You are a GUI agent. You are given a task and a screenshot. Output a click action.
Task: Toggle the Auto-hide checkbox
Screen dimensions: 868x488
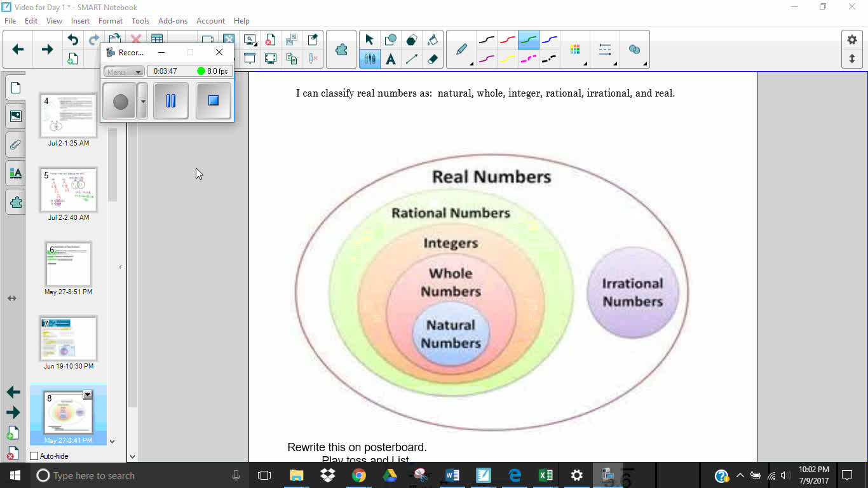coord(34,456)
